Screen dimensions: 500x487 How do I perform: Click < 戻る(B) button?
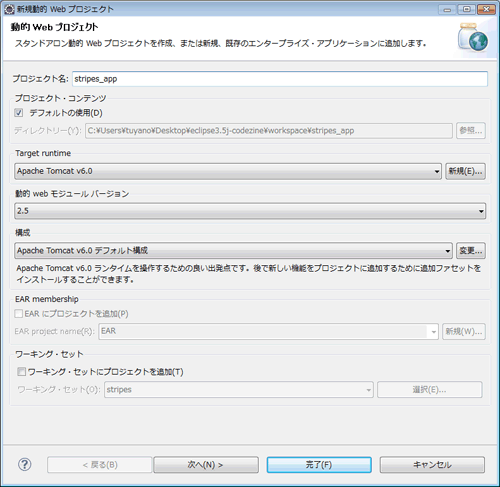(100, 465)
